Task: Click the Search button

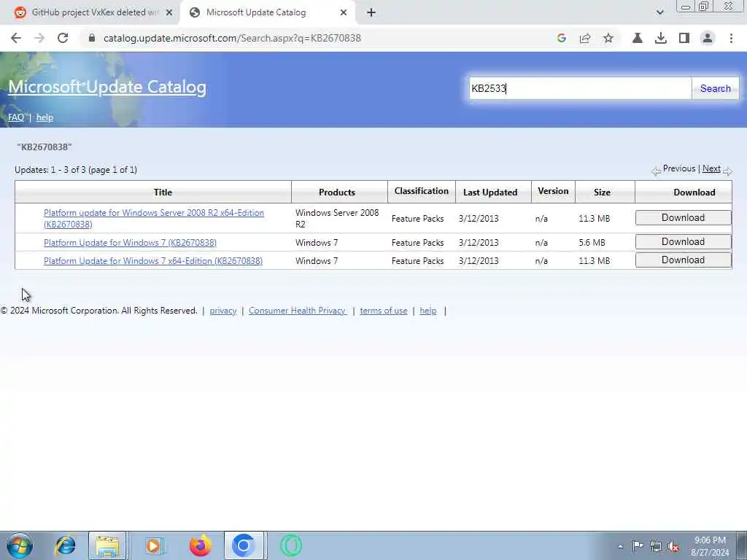Action: click(715, 88)
